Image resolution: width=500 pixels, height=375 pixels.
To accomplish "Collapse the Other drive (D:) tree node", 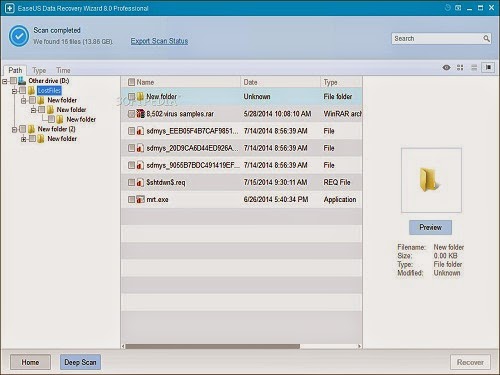I will pos(5,81).
